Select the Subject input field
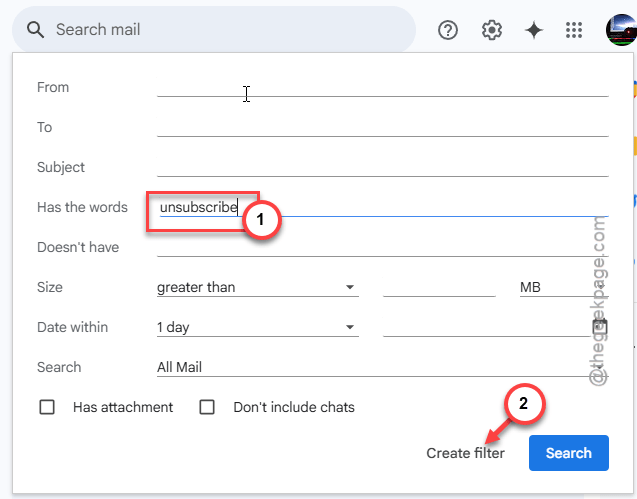 pos(382,167)
